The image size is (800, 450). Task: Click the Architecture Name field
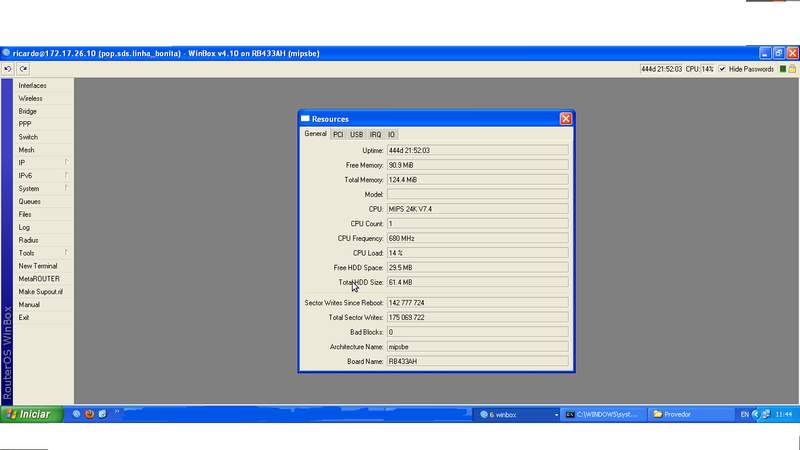tap(478, 347)
